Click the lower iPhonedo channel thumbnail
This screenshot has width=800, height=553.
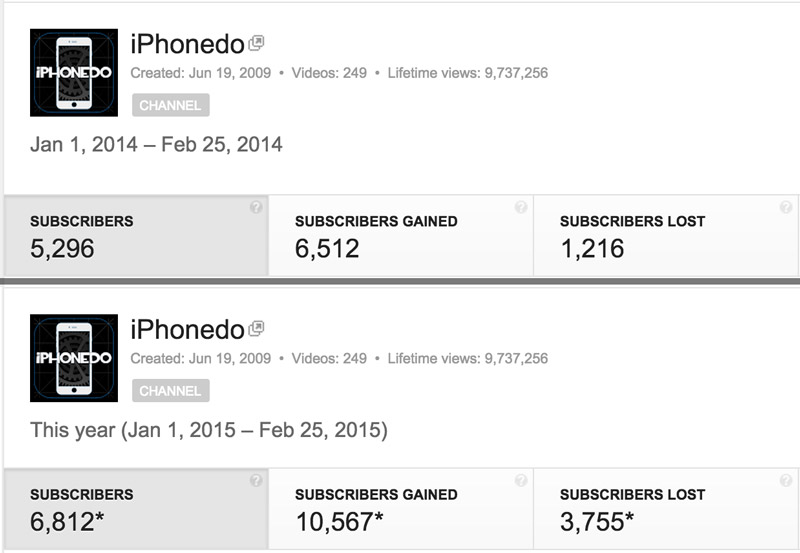pyautogui.click(x=74, y=358)
